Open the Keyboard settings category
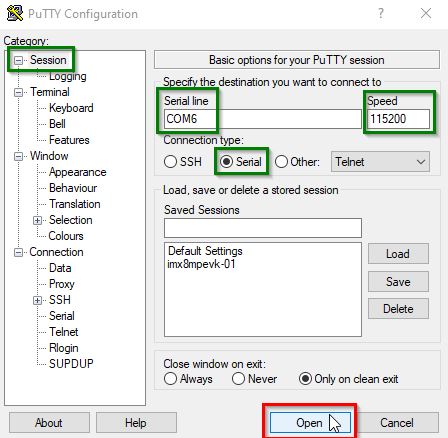Screen dimensions: 448x438 tap(71, 108)
